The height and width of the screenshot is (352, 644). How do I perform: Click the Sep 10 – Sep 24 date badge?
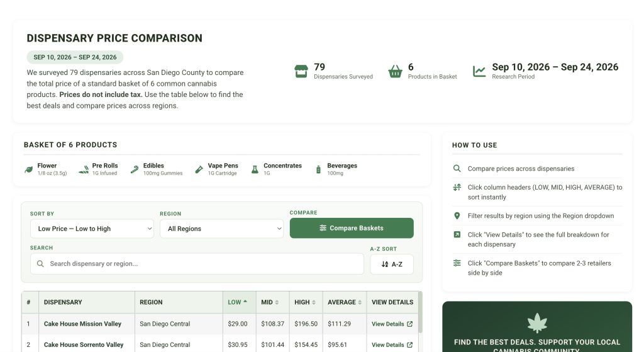click(x=75, y=57)
